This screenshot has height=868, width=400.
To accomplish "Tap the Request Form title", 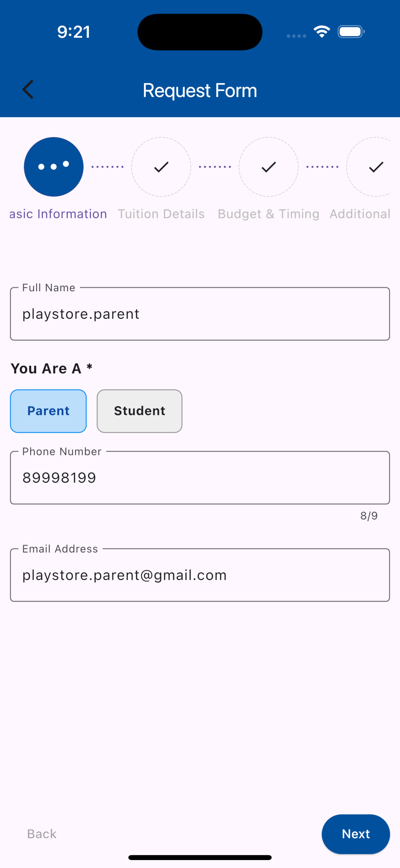I will (x=200, y=90).
